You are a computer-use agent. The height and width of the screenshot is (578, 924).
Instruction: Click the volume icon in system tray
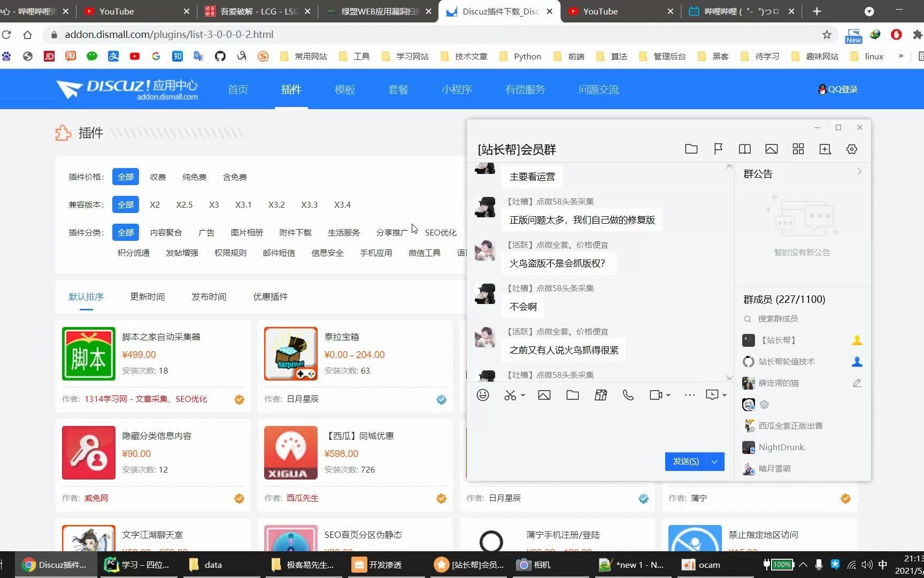867,565
